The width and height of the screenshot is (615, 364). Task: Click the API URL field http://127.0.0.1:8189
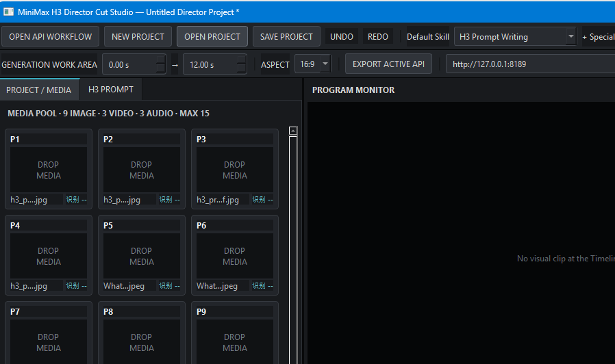pos(530,64)
